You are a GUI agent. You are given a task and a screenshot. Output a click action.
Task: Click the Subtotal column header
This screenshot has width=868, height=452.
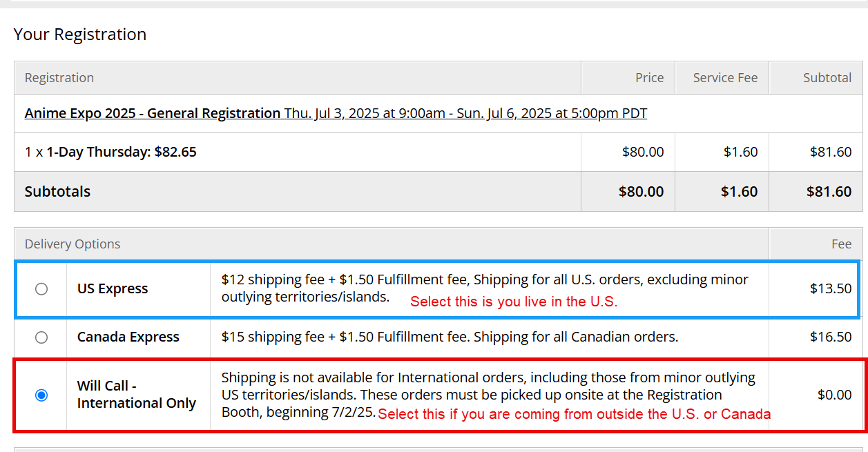(827, 78)
